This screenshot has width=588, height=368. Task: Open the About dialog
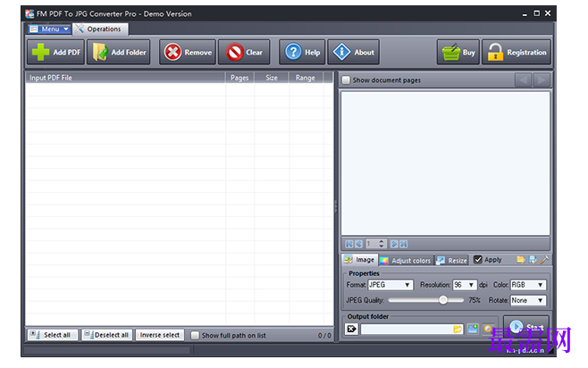pos(354,52)
